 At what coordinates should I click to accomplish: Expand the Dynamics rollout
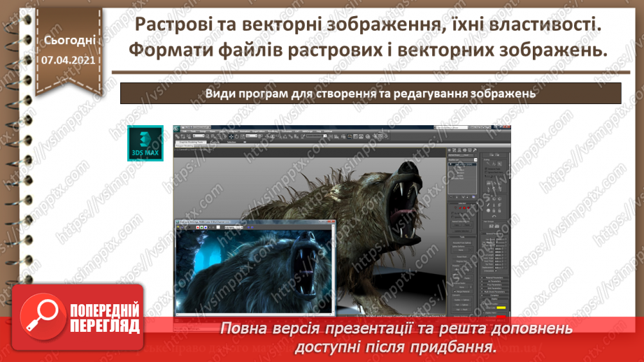coord(494,295)
